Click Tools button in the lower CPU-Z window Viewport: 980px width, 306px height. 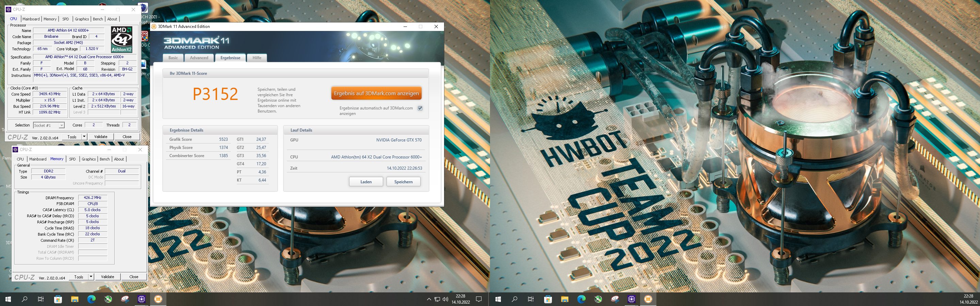(x=79, y=277)
